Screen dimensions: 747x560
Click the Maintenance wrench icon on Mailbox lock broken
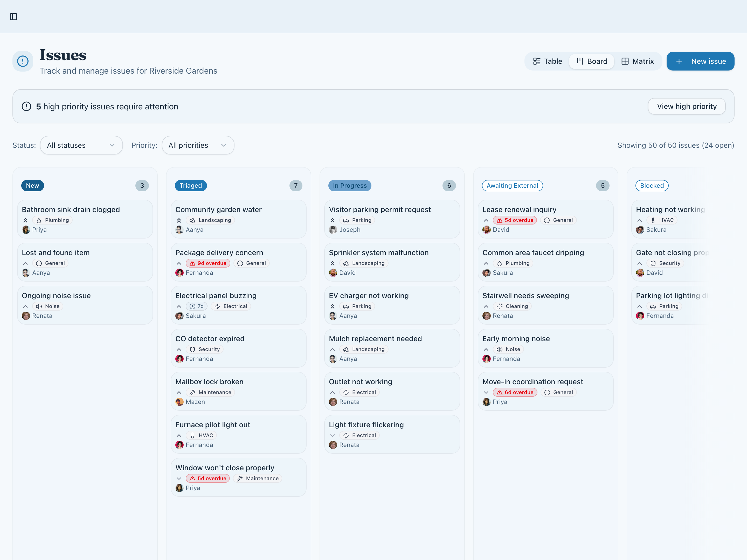(x=192, y=392)
